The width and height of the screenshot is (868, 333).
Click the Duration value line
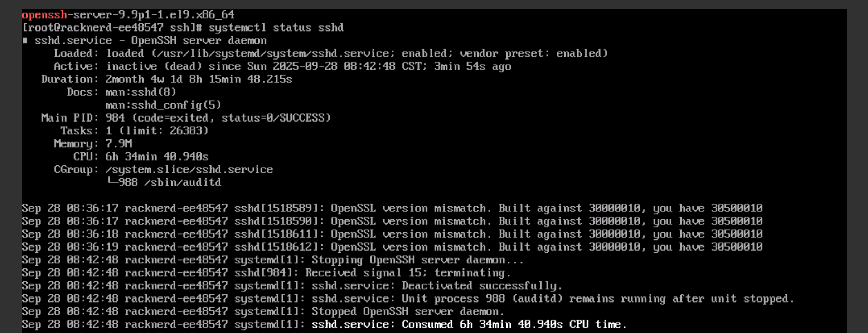199,79
